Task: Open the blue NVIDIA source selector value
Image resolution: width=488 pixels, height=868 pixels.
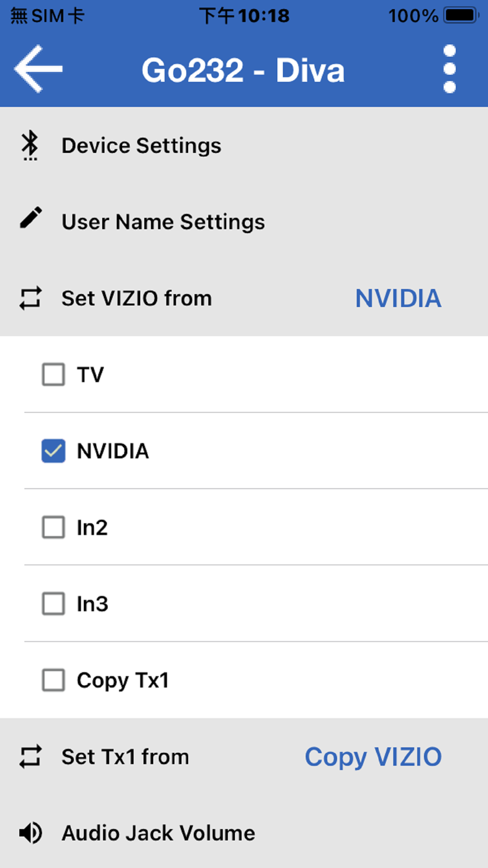Action: point(398,298)
